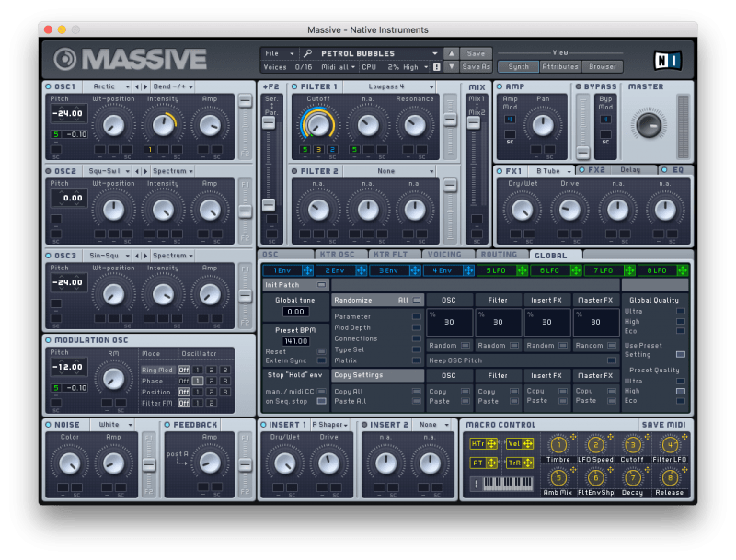Click the 1 Env drag-handle crosshair icon
This screenshot has width=736, height=560.
coord(307,270)
